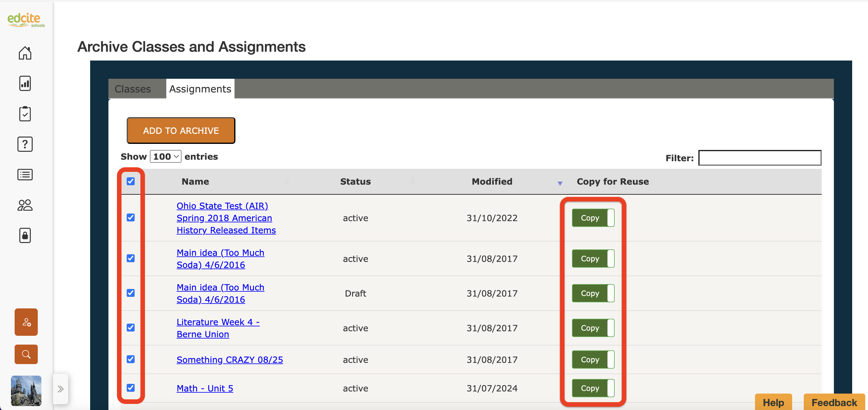Sort by the Modified column arrow
Screen dimensions: 868x410
click(x=560, y=183)
